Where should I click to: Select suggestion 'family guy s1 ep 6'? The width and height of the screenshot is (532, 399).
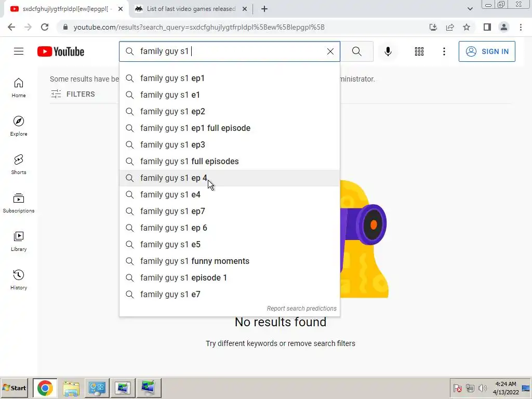pyautogui.click(x=229, y=228)
